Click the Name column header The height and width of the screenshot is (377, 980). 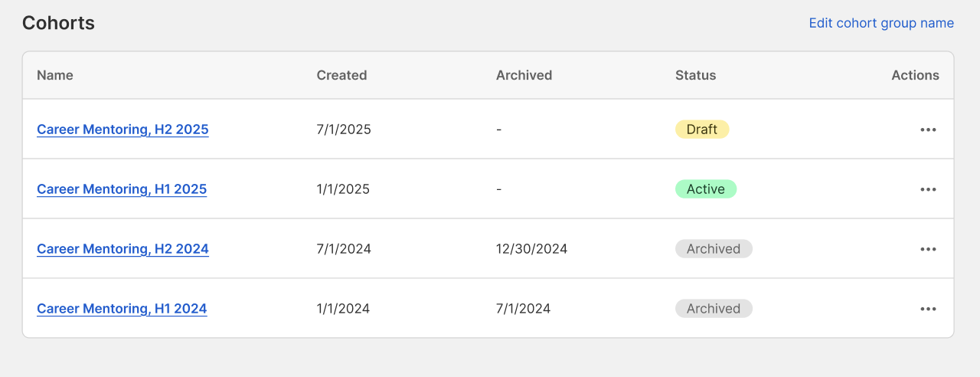pyautogui.click(x=55, y=75)
